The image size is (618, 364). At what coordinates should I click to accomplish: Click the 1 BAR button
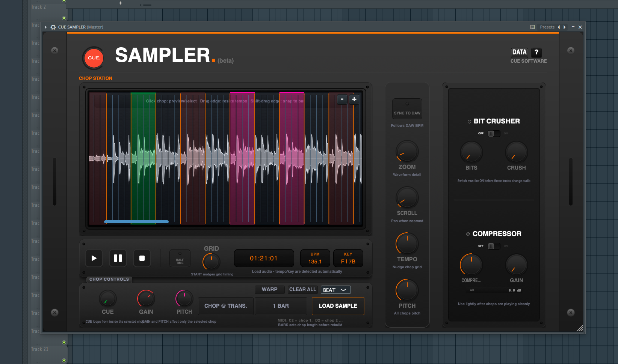click(x=281, y=306)
